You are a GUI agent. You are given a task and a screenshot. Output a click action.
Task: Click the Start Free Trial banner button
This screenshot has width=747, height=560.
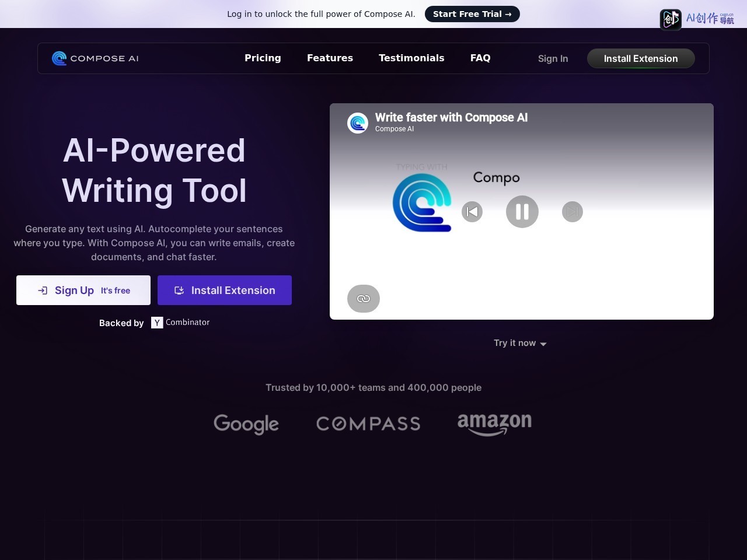point(472,14)
